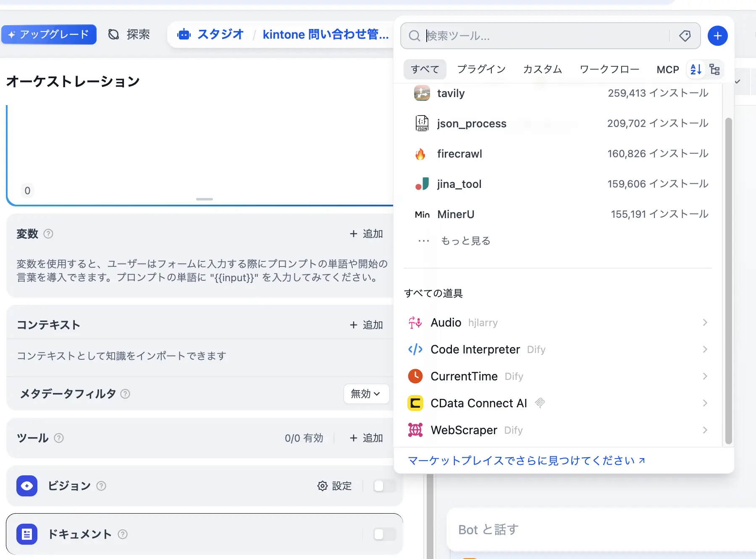Image resolution: width=756 pixels, height=559 pixels.
Task: Click the Document icon
Action: point(27,534)
